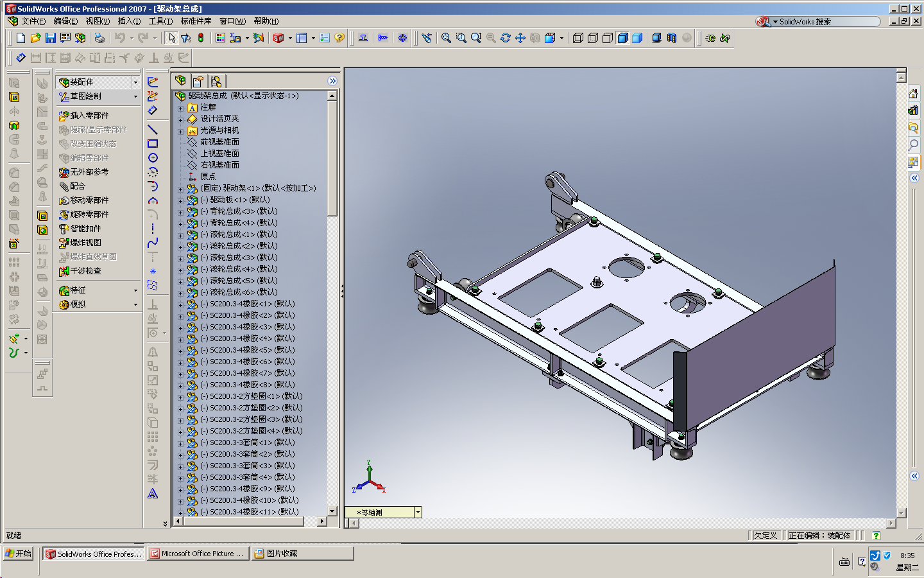The image size is (924, 578).
Task: Click the Print icon
Action: tap(99, 38)
